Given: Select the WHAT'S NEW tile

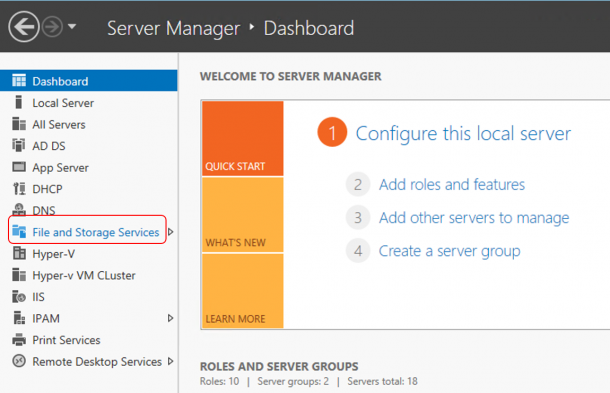Looking at the screenshot, I should tap(243, 215).
